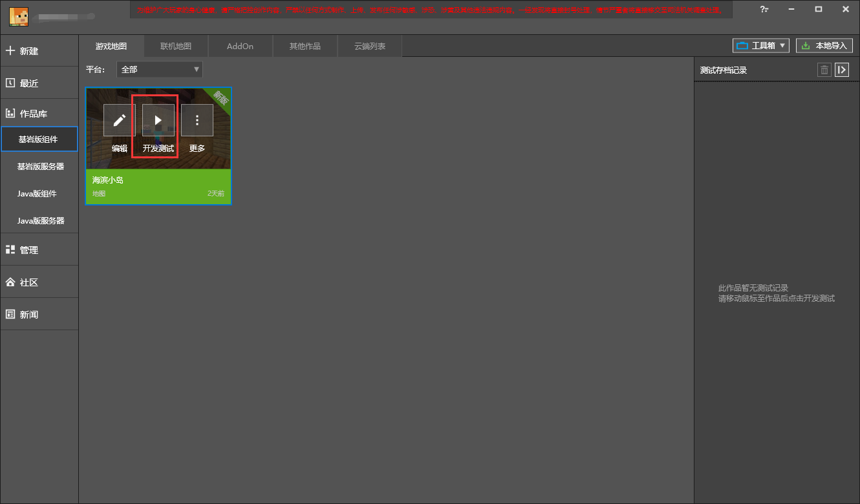
Task: Select Java版组件 sidebar item
Action: [x=39, y=193]
